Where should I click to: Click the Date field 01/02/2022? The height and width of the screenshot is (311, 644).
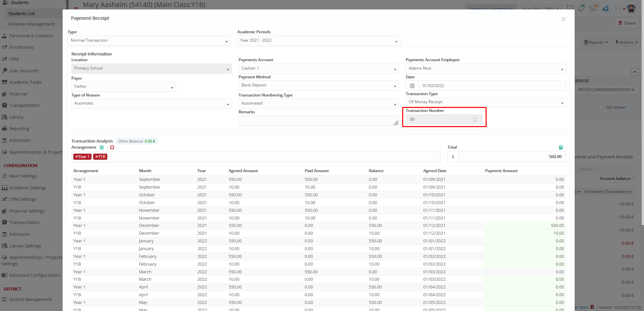pyautogui.click(x=492, y=85)
